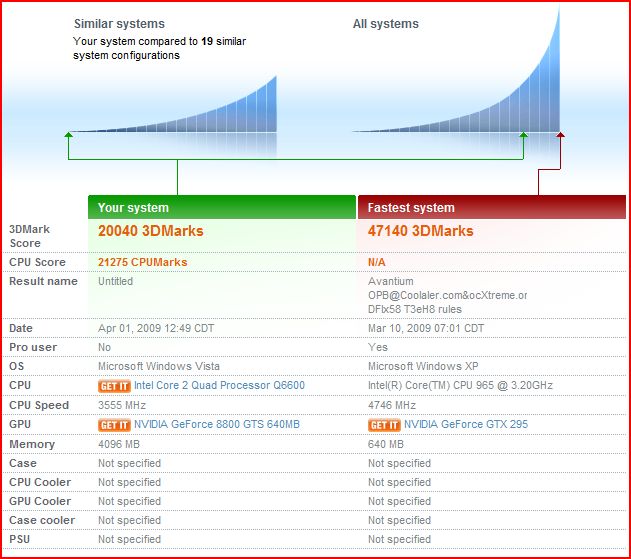Click the PSU row label
Viewport: 631px width, 559px height.
(x=20, y=539)
